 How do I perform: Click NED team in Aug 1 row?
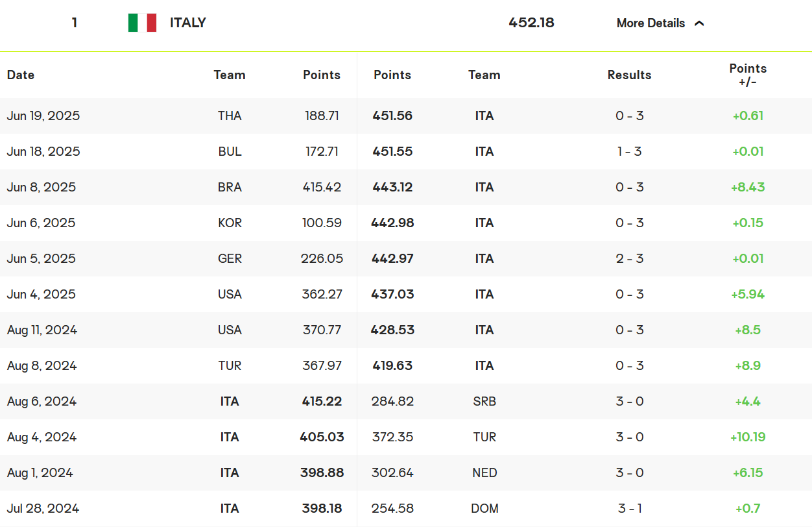point(484,472)
